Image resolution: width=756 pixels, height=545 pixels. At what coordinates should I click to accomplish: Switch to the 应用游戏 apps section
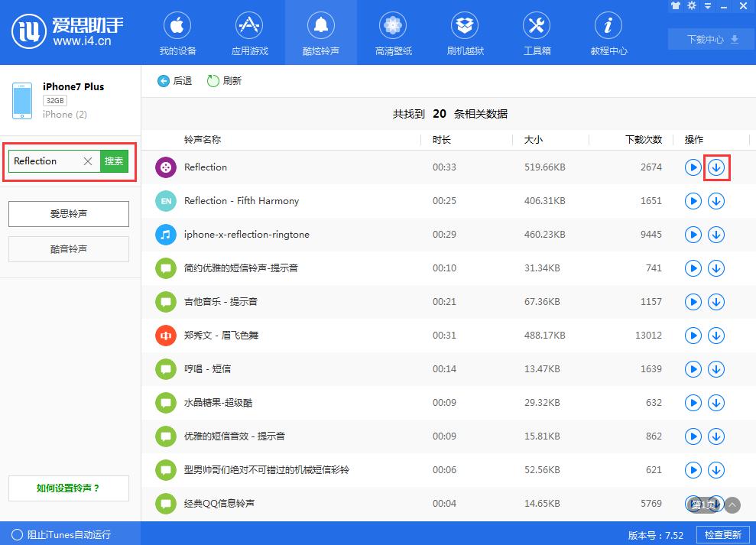248,32
